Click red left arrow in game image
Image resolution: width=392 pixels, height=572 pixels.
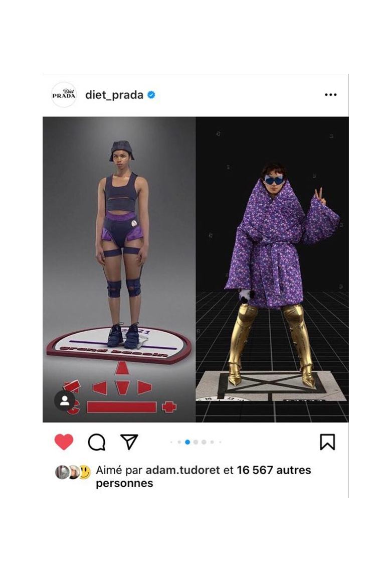[x=100, y=388]
